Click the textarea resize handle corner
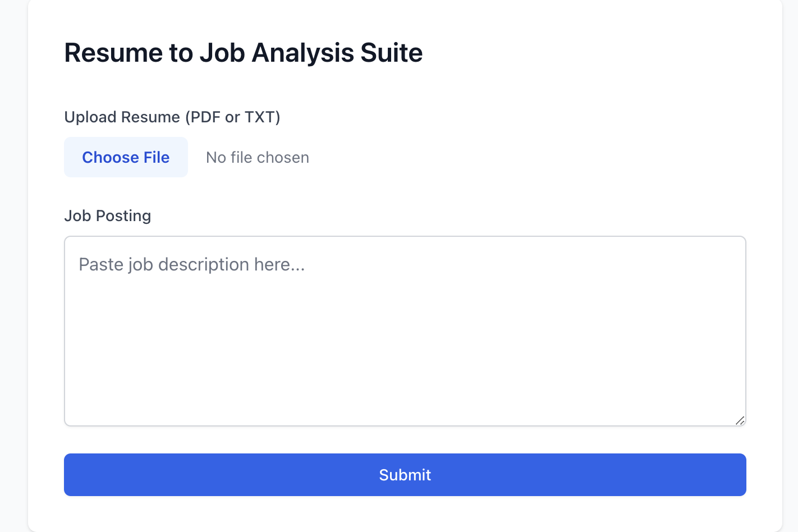The width and height of the screenshot is (798, 532). tap(740, 420)
